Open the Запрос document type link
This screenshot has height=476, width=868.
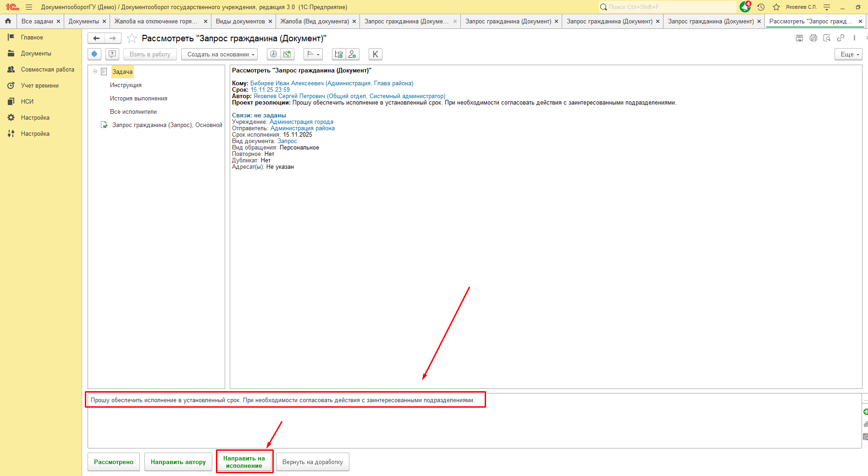[287, 141]
